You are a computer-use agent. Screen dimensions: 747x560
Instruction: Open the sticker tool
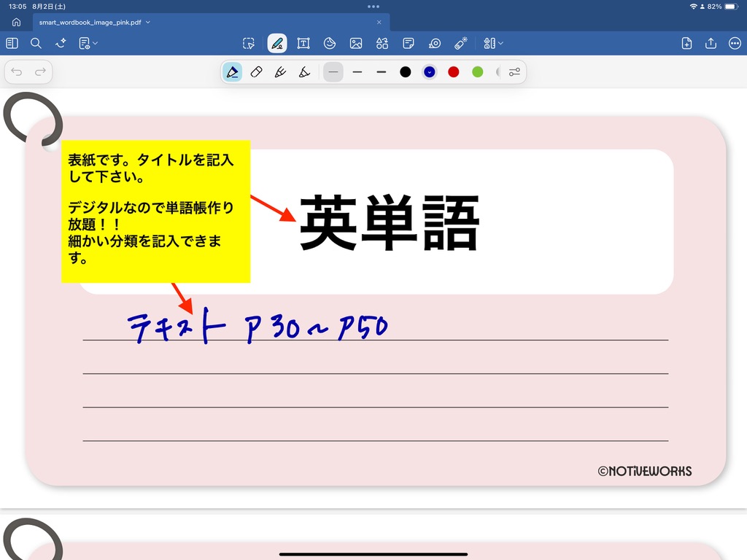(x=330, y=43)
